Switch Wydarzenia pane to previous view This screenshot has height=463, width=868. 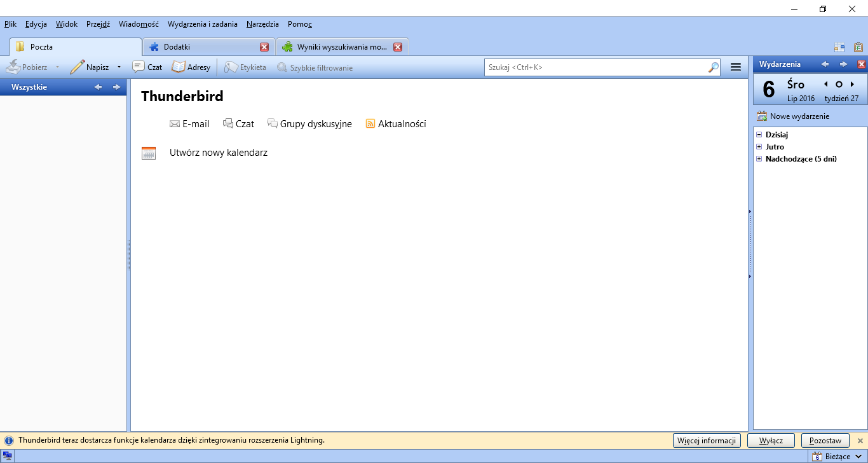825,64
